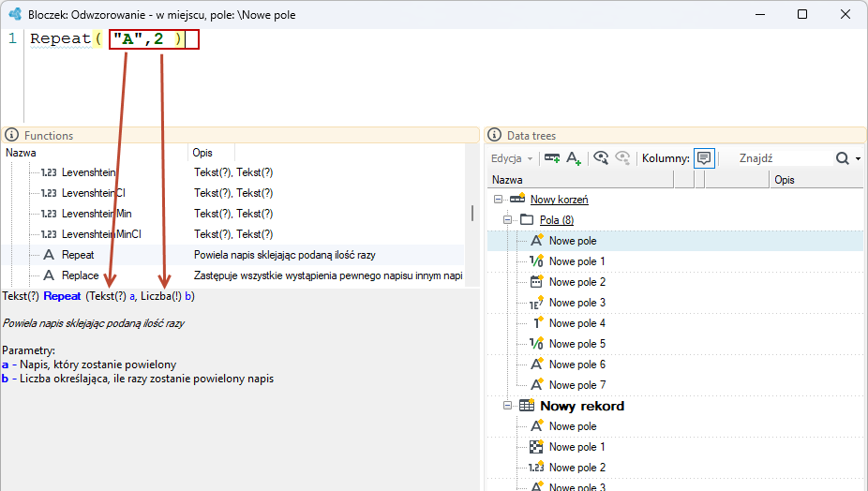Click the add new text field icon
This screenshot has height=491, width=868.
(x=574, y=158)
